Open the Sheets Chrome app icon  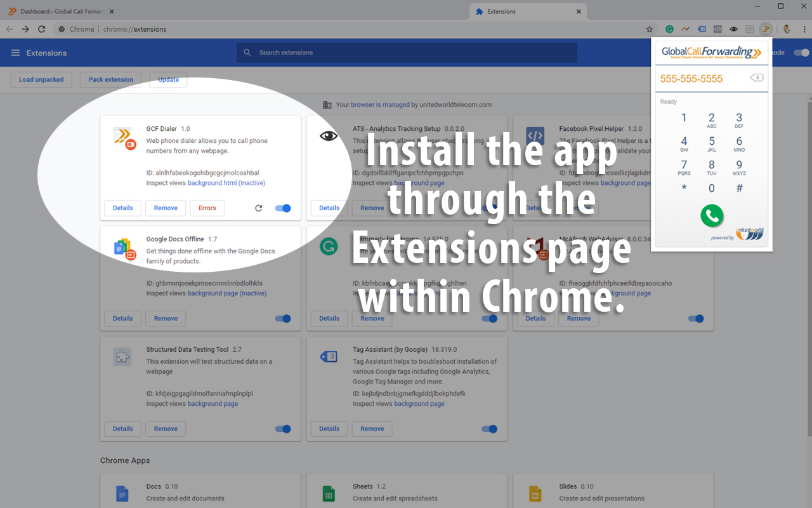[x=329, y=493]
